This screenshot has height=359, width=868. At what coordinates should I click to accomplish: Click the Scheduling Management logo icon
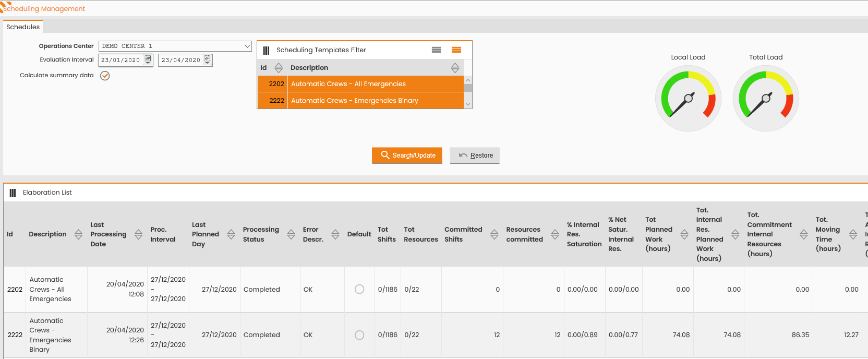(x=5, y=7)
